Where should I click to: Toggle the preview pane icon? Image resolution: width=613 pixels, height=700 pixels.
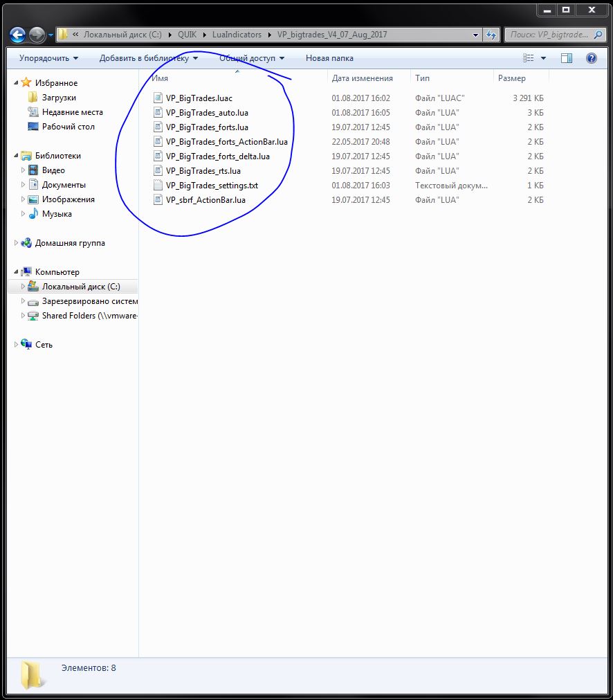point(567,58)
